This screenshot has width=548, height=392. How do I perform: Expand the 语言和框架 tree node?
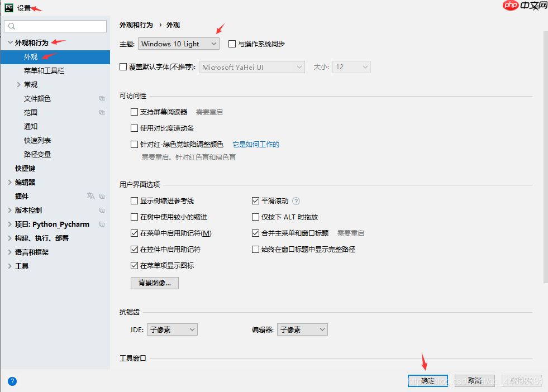tap(10, 252)
